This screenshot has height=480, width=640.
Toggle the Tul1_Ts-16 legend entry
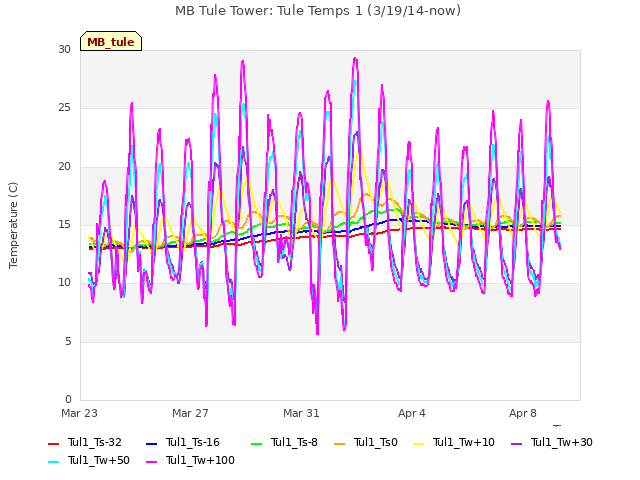coord(183,442)
